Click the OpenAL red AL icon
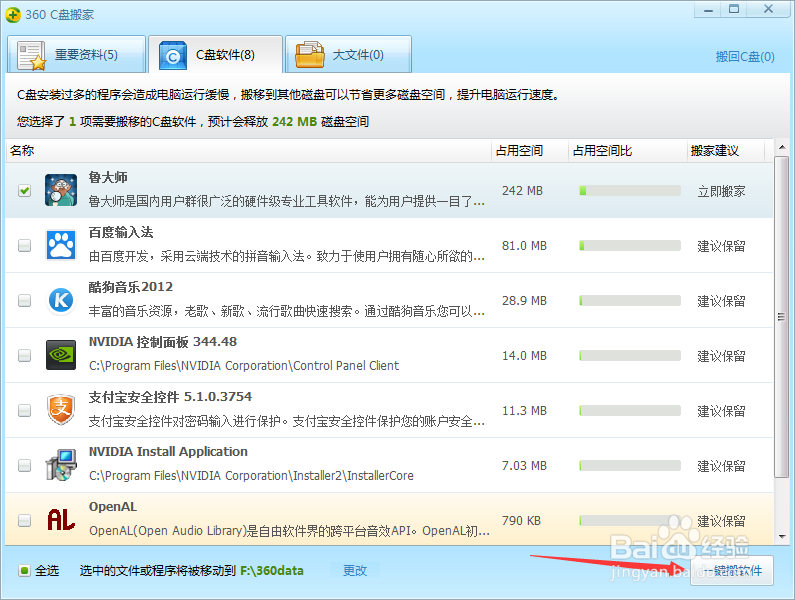The width and height of the screenshot is (795, 600). (61, 520)
